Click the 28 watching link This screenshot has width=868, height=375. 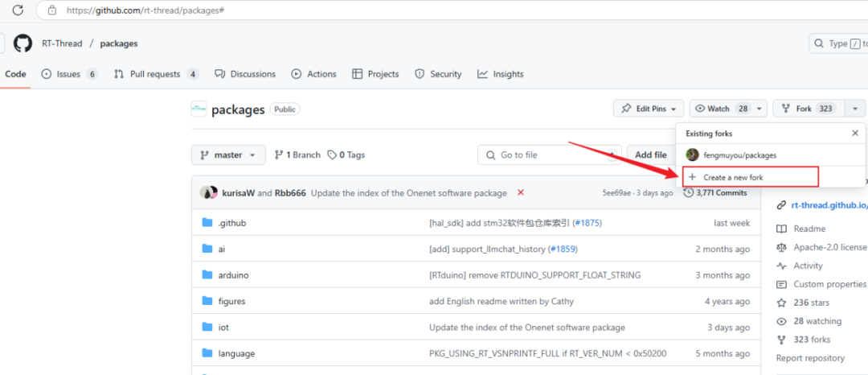817,321
